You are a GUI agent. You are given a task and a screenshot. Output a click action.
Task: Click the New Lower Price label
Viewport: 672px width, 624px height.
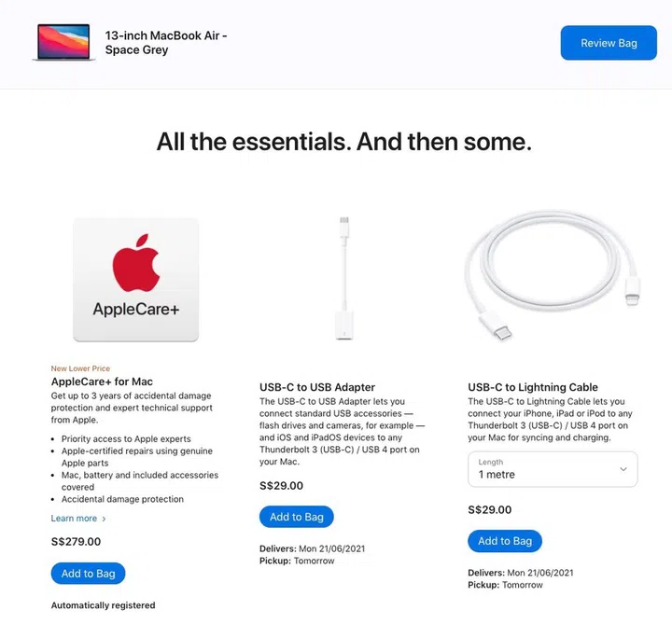click(80, 368)
